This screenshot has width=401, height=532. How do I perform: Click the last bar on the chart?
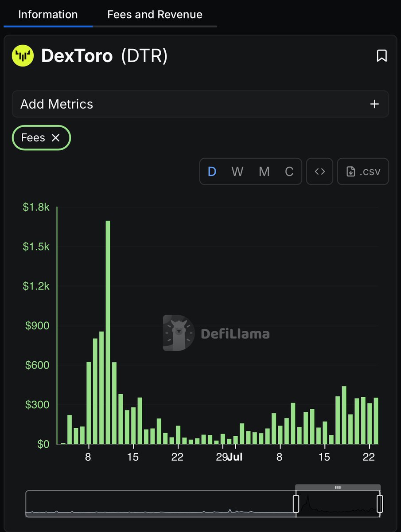coord(376,421)
